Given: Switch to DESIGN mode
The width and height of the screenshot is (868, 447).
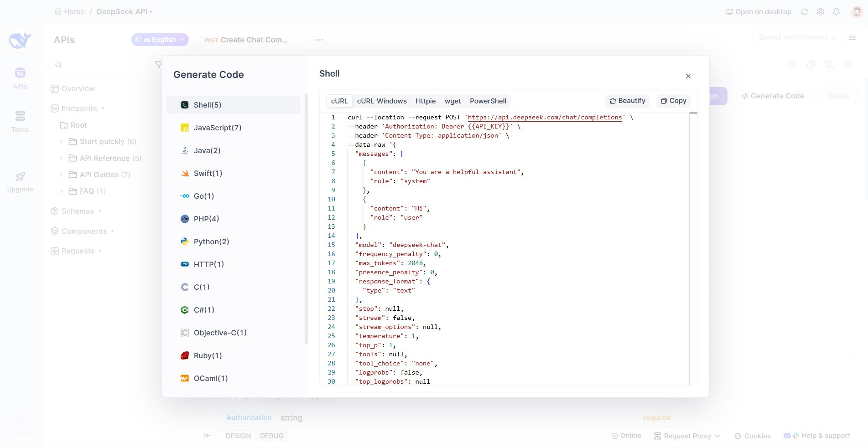Looking at the screenshot, I should pyautogui.click(x=238, y=436).
